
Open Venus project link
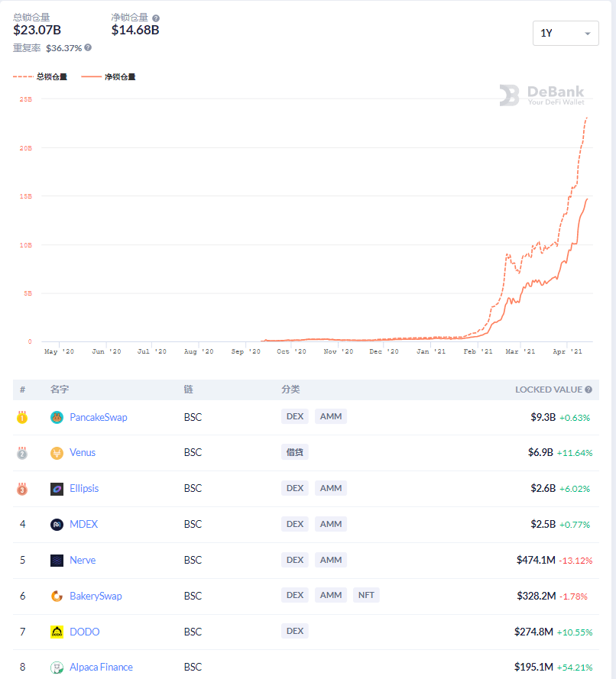click(x=83, y=452)
